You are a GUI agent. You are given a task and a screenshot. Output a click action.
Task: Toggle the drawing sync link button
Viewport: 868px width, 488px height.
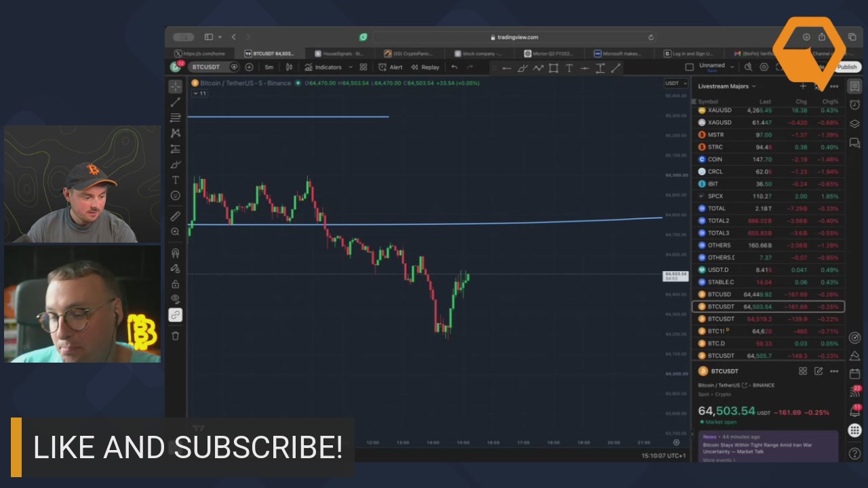(x=176, y=315)
